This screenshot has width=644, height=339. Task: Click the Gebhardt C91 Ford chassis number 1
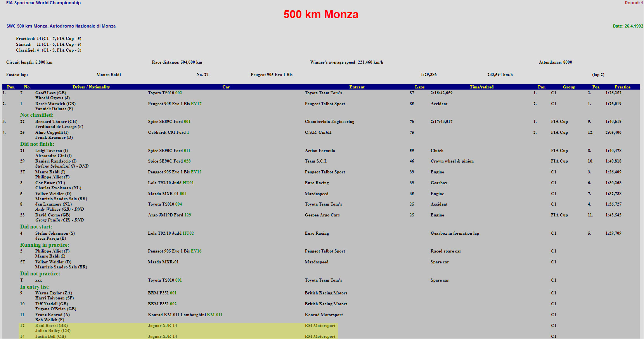188,133
